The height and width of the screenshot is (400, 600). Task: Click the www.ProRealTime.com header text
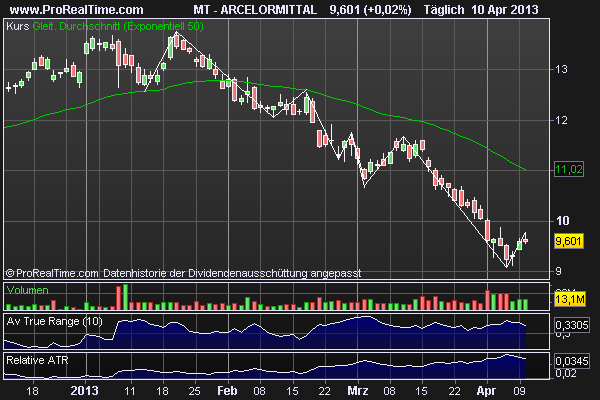tap(77, 10)
